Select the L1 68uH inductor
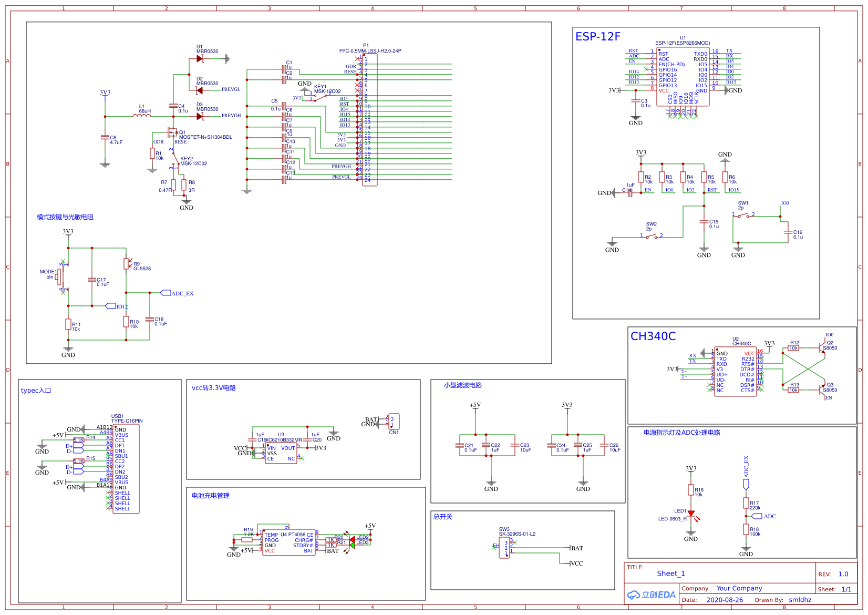The height and width of the screenshot is (615, 868). 141,115
